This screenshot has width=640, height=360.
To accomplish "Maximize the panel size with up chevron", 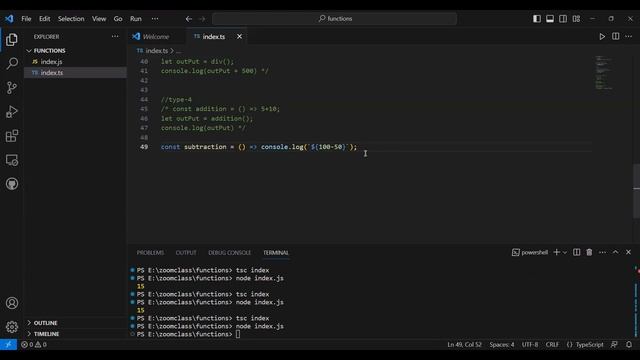I will pos(616,252).
